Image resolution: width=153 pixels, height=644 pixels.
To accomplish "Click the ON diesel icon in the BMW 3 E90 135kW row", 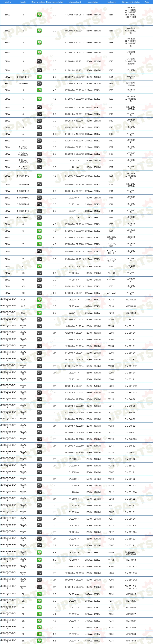I will point(39,71).
